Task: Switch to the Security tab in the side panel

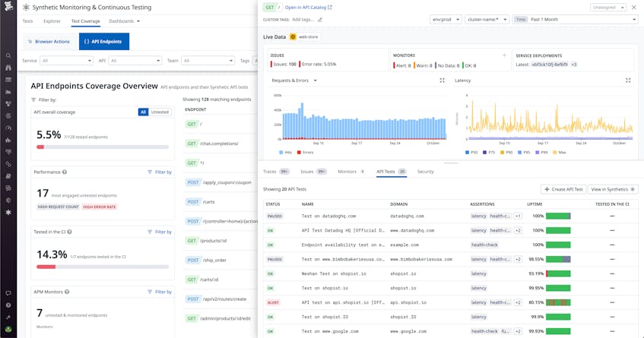Action: (x=426, y=172)
